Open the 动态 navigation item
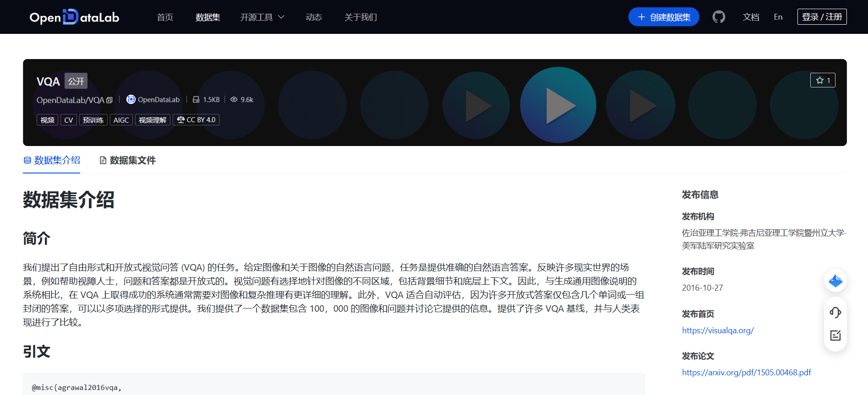868x395 pixels. pyautogui.click(x=314, y=17)
